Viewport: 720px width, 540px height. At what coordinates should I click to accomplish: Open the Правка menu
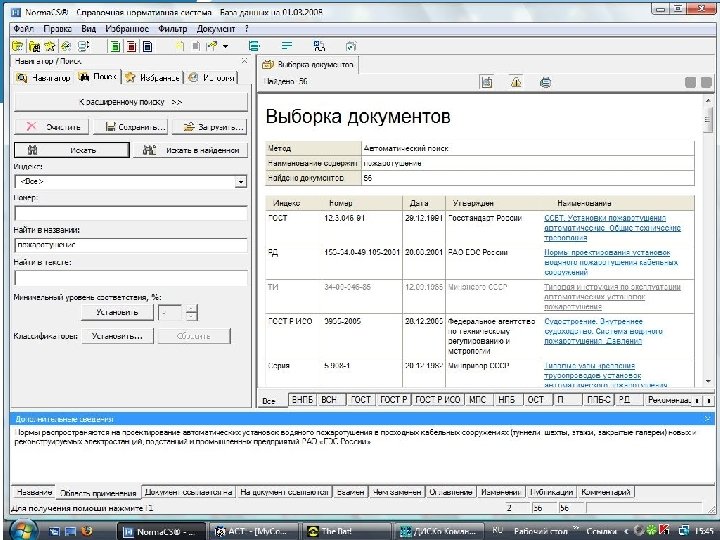pos(57,29)
